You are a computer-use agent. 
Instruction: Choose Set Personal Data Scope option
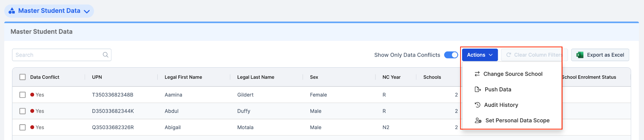pyautogui.click(x=512, y=120)
